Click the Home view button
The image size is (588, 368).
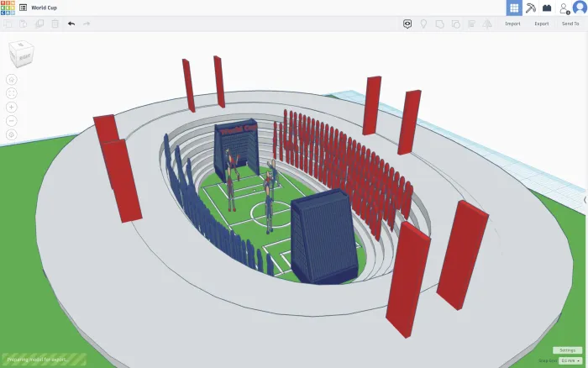coord(12,79)
